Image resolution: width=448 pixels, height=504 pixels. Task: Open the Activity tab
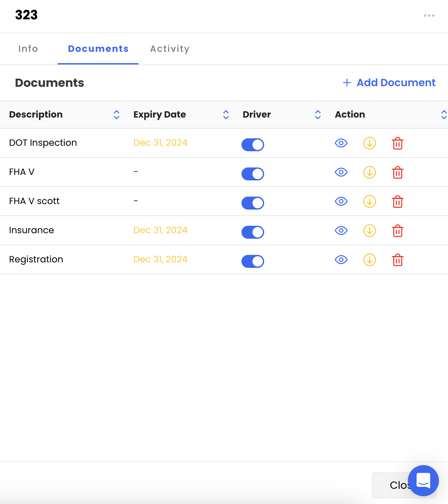pyautogui.click(x=170, y=49)
